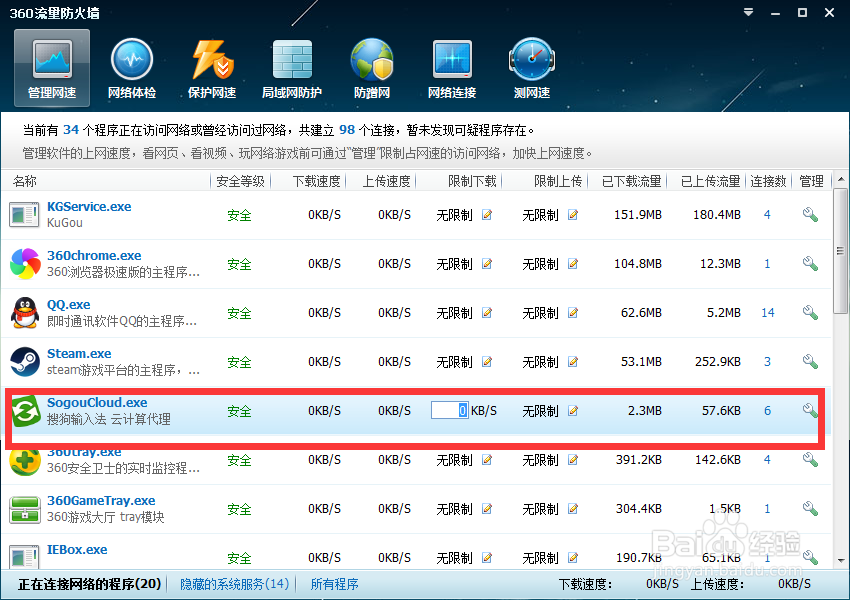Screen dimensions: 850x600
Task: Click the vertical scrollbar thumb
Action: tap(841, 250)
